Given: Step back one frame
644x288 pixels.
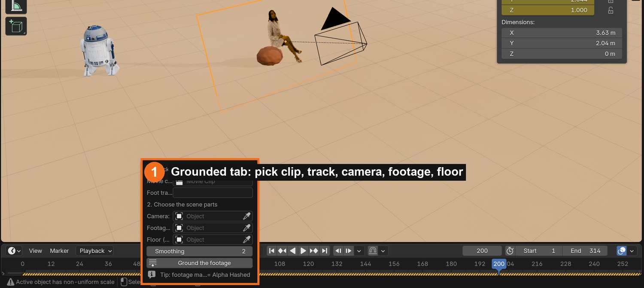Looking at the screenshot, I should (338, 251).
